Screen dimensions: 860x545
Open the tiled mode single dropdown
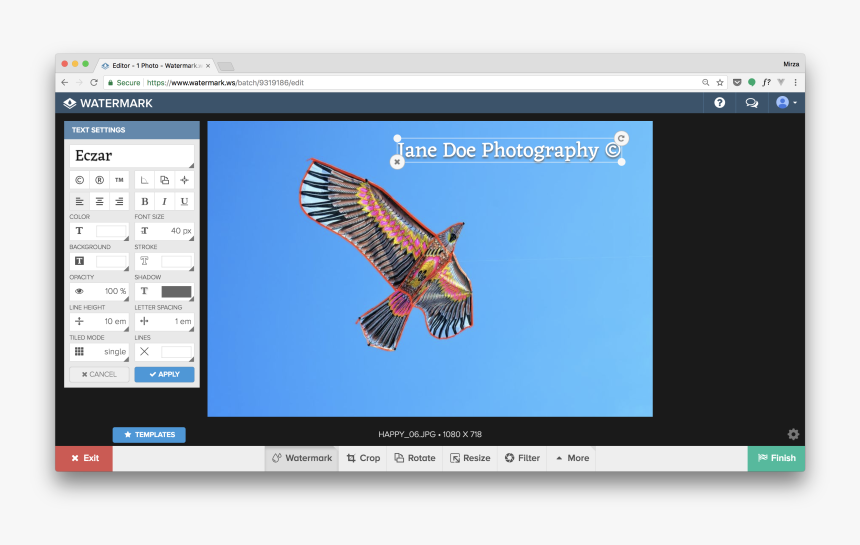(x=99, y=351)
